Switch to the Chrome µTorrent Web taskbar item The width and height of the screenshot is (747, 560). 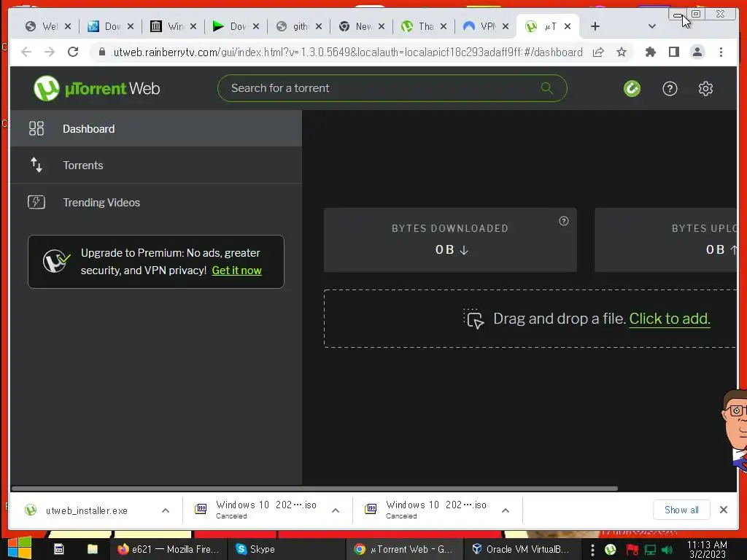pyautogui.click(x=403, y=549)
